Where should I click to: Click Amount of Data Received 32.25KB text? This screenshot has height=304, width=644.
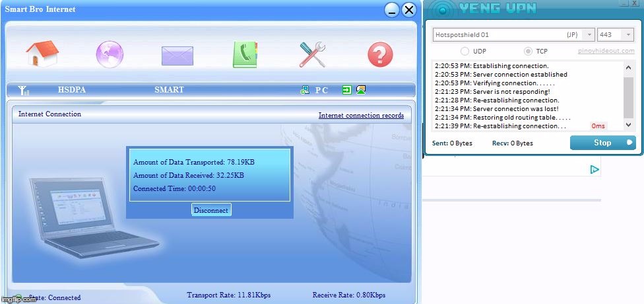coord(189,175)
